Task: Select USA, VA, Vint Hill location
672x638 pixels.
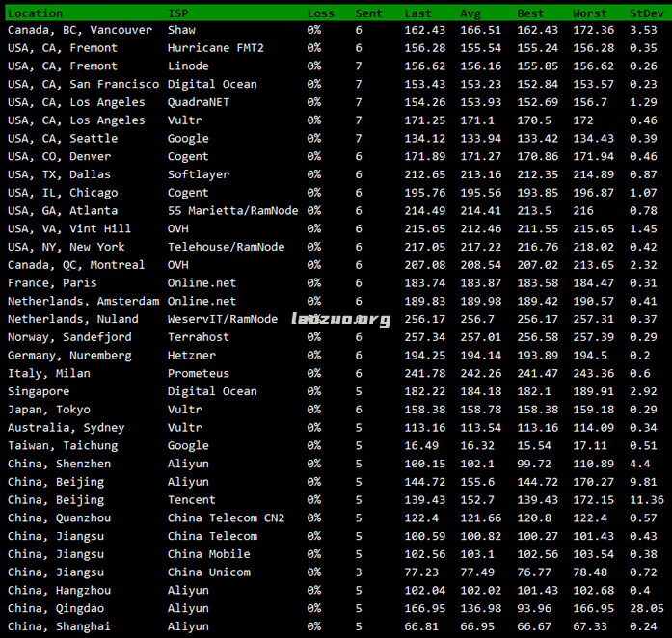Action: (69, 228)
